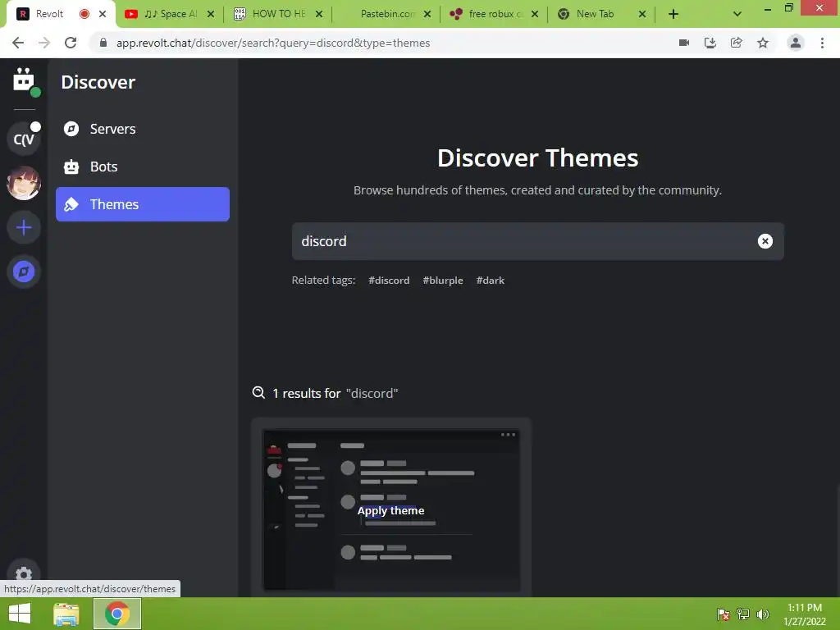Screen dimensions: 840x630
Task: Click the camera icon in address bar
Action: pyautogui.click(x=684, y=43)
